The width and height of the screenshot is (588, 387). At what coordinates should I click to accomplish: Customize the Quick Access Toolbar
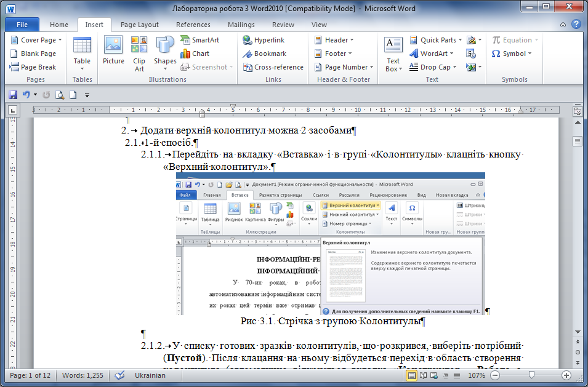87,95
